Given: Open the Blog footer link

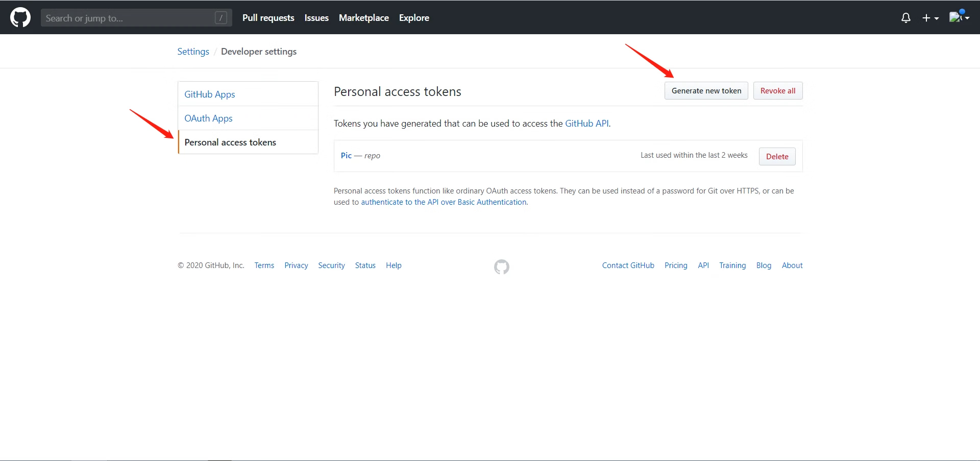Looking at the screenshot, I should (x=764, y=265).
